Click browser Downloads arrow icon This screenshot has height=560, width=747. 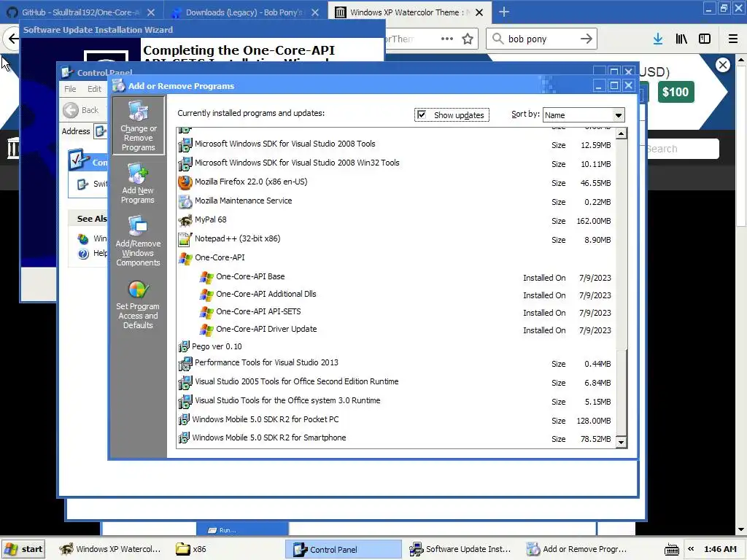tap(658, 39)
